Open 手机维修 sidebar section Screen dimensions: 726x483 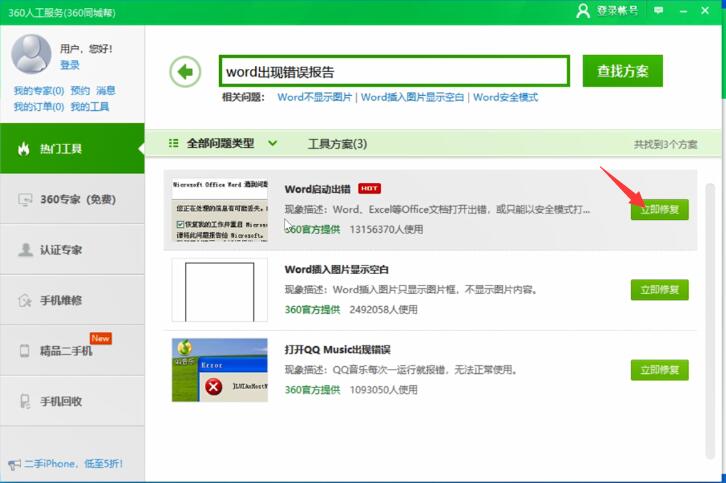[72, 300]
